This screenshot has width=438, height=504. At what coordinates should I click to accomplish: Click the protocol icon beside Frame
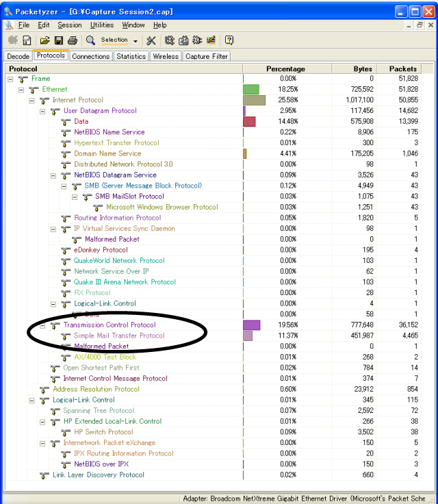pos(23,79)
